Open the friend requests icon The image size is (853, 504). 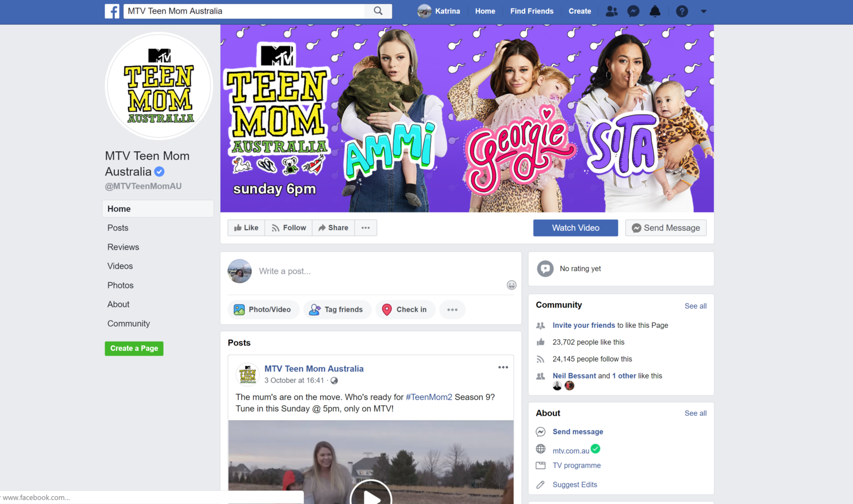pos(611,11)
